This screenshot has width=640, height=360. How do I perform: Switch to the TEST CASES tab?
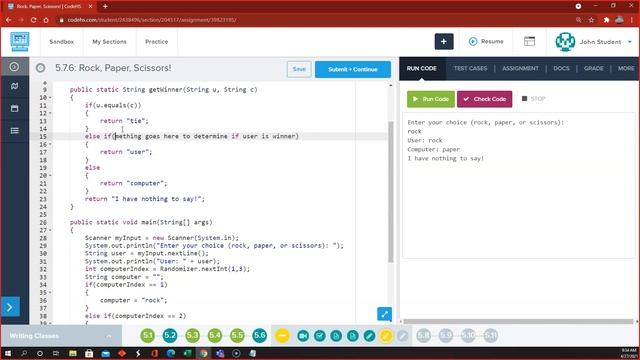click(470, 68)
